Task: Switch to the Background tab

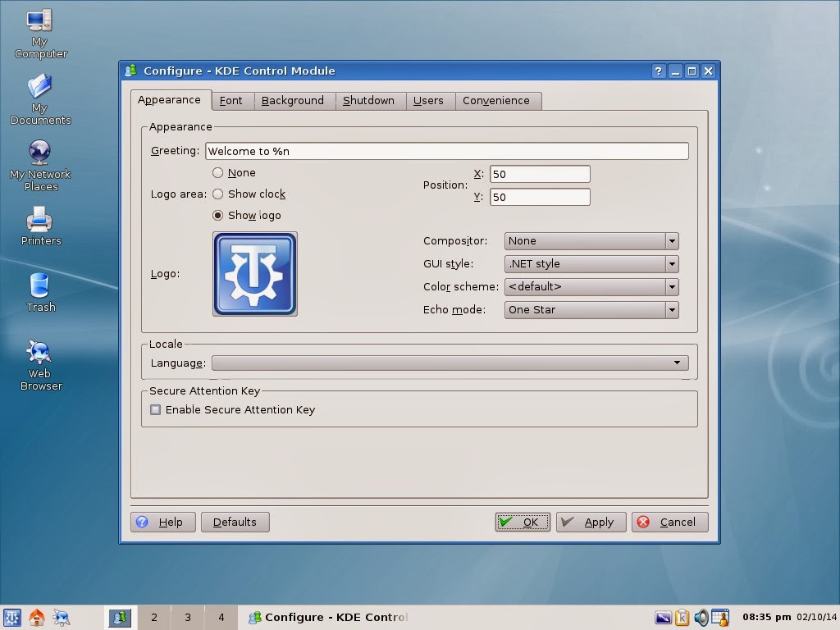Action: tap(294, 100)
